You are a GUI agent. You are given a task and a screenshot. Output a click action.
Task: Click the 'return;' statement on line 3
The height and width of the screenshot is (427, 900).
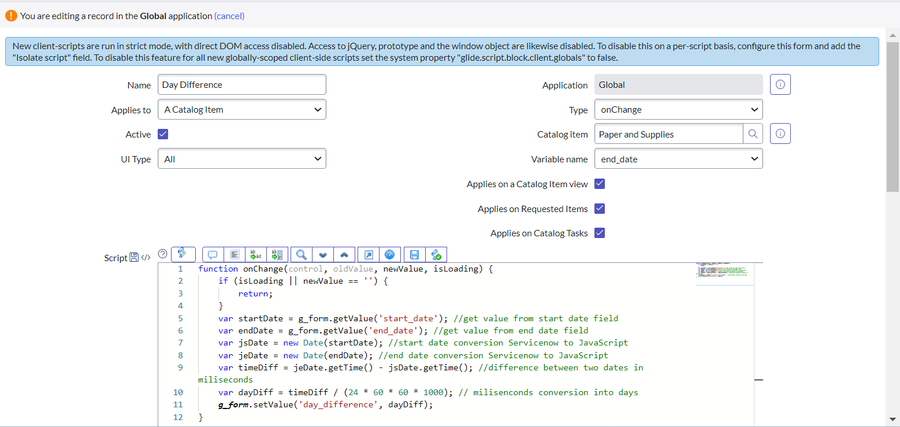tap(255, 293)
